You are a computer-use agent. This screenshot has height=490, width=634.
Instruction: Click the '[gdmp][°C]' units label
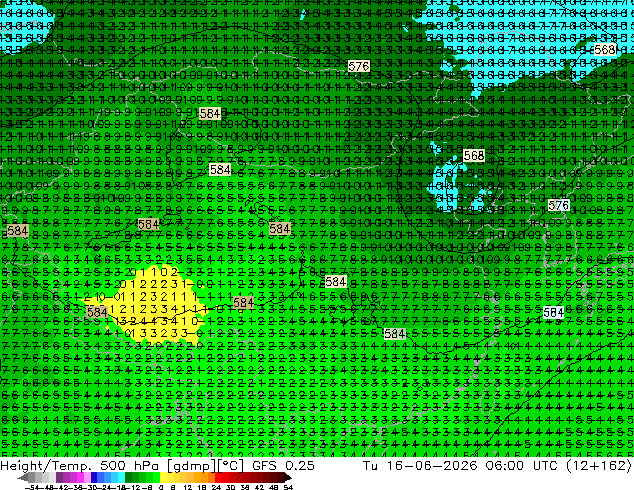click(x=205, y=466)
